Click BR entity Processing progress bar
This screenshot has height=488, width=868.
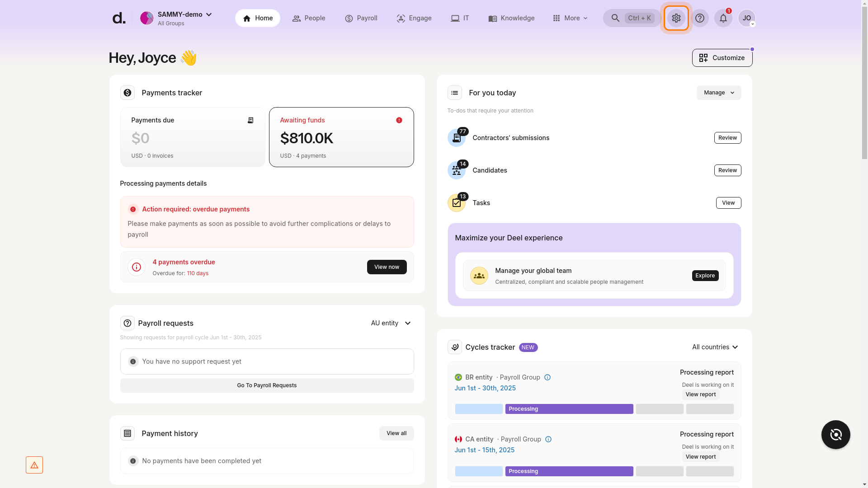(x=569, y=409)
